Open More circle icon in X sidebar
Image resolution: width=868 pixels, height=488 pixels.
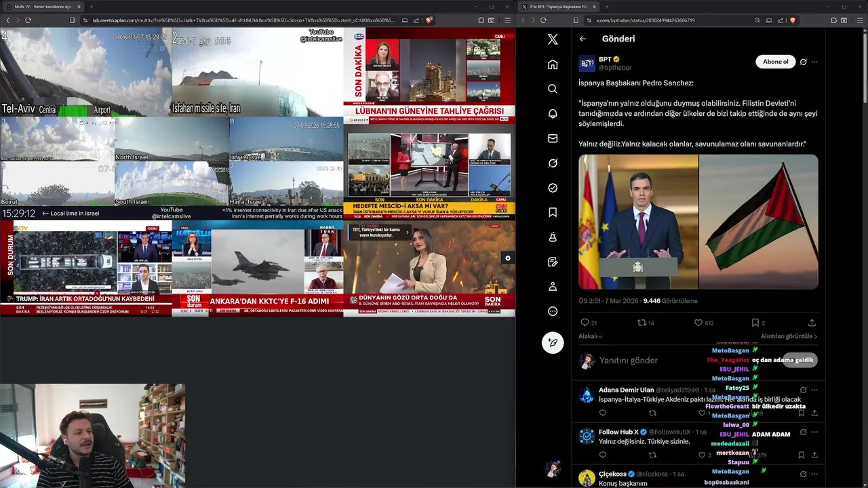553,312
